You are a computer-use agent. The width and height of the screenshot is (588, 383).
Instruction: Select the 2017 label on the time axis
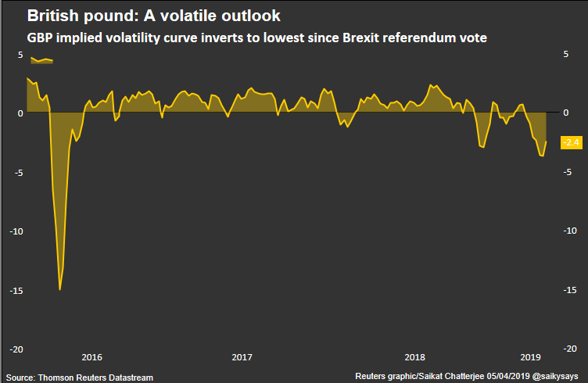242,356
